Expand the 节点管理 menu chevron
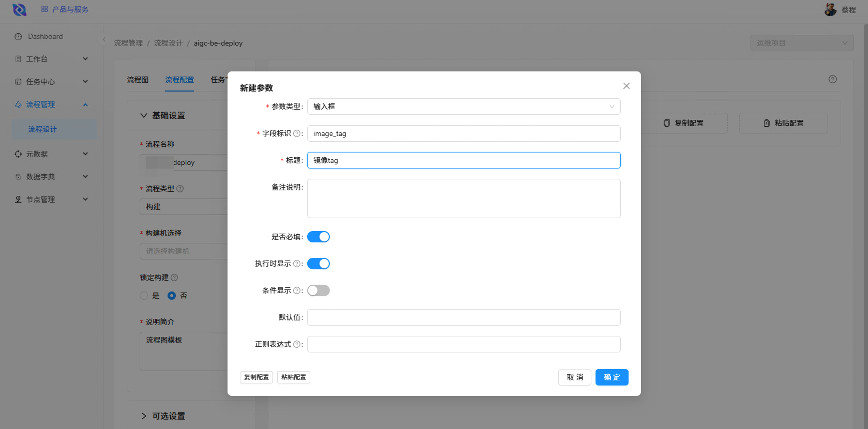Image resolution: width=868 pixels, height=429 pixels. click(x=85, y=200)
